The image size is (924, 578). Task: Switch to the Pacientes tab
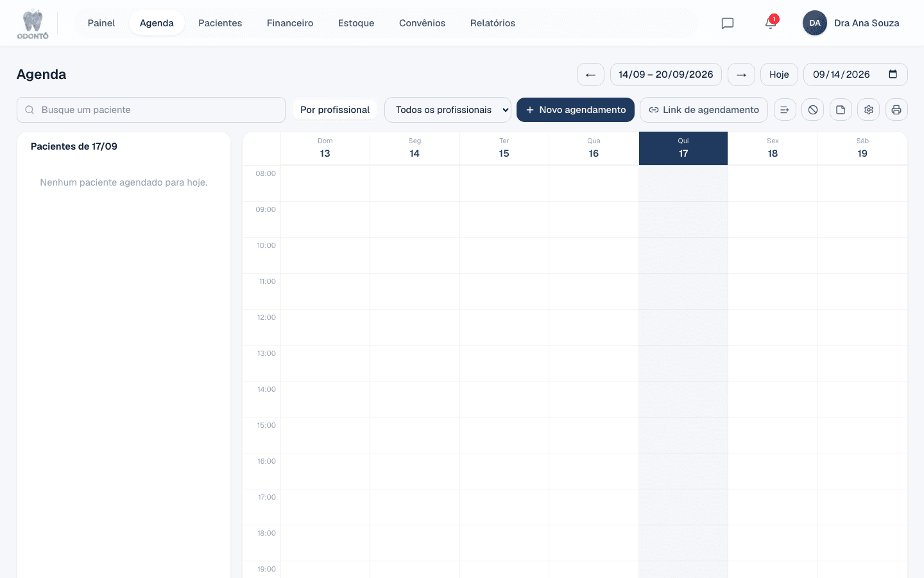pos(220,23)
